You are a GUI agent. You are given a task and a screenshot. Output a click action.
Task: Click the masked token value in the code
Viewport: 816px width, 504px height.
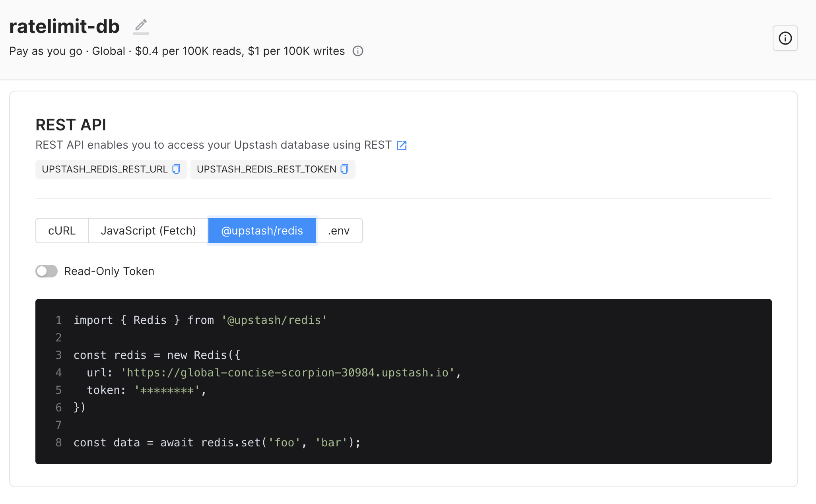click(167, 390)
